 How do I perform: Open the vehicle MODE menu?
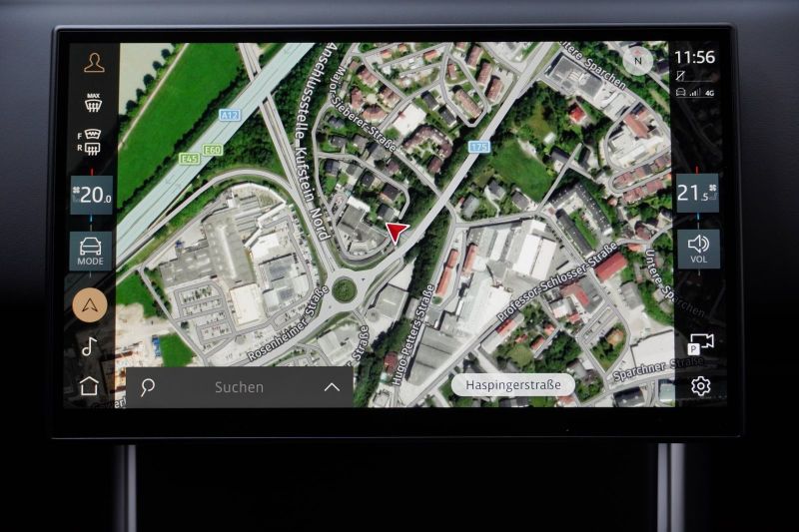coord(91,251)
